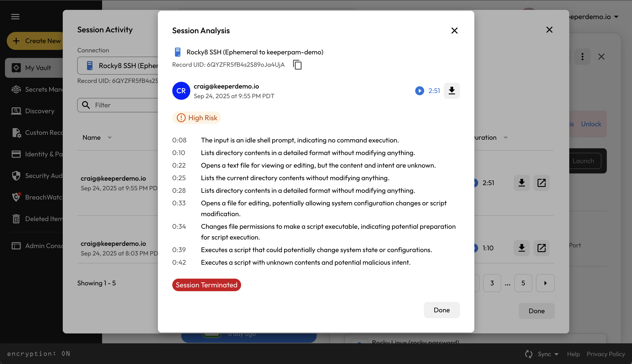This screenshot has width=632, height=364.
Task: Expand the Duration column sort dropdown
Action: coord(505,138)
